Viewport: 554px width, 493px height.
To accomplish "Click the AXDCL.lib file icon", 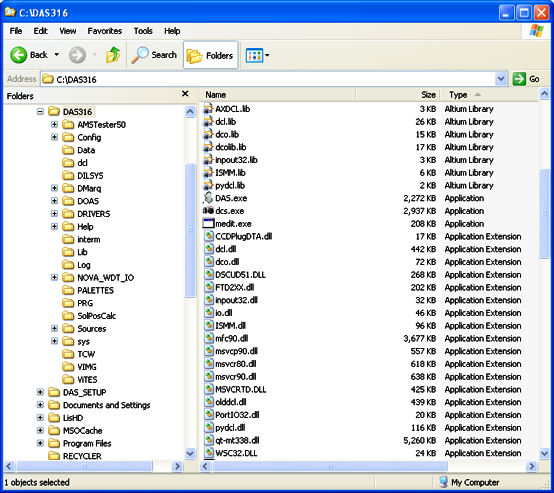I will [x=208, y=108].
